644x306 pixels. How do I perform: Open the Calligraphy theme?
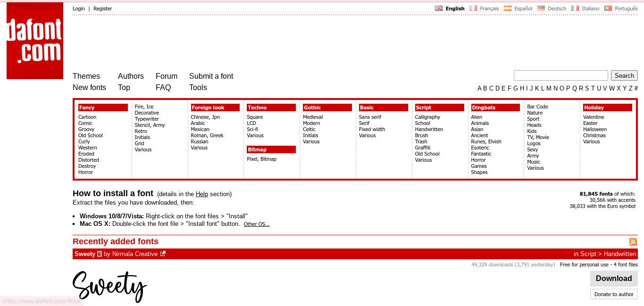(427, 117)
